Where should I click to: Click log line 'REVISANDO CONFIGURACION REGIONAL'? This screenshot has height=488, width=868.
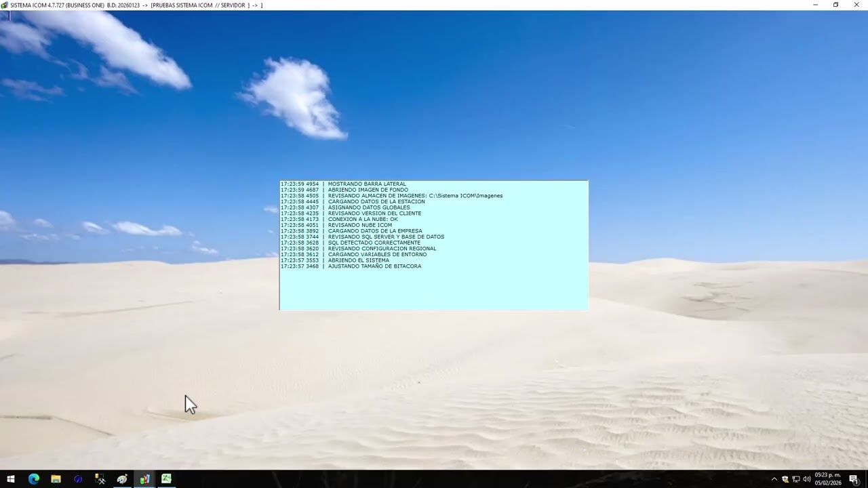(x=358, y=249)
